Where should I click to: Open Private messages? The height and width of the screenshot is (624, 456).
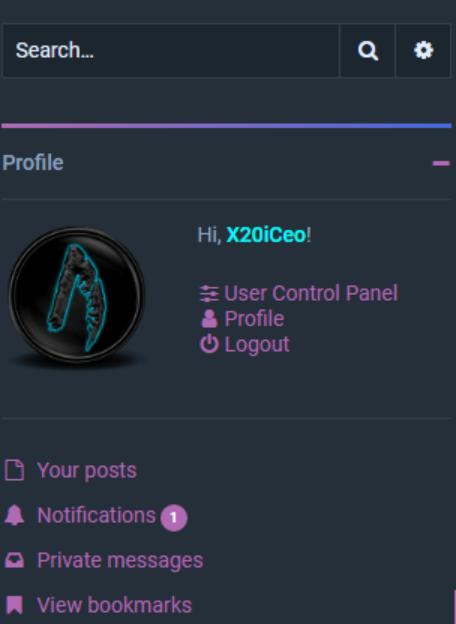pos(120,560)
